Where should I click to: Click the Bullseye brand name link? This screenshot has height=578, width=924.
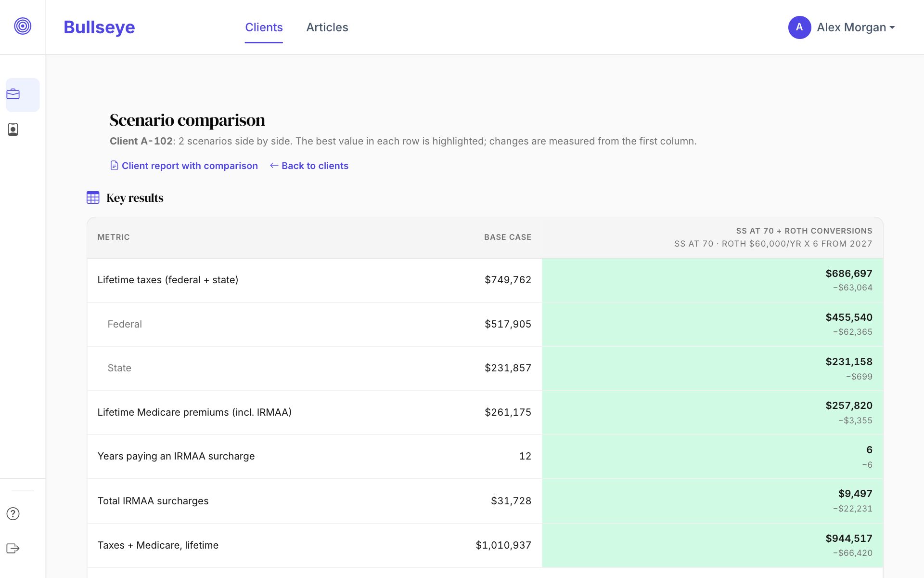[99, 27]
